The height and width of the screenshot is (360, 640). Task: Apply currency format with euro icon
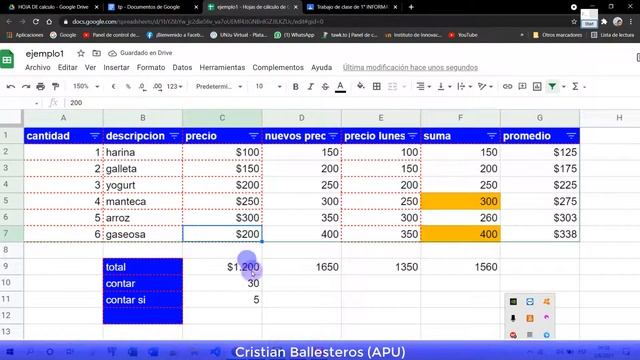113,87
